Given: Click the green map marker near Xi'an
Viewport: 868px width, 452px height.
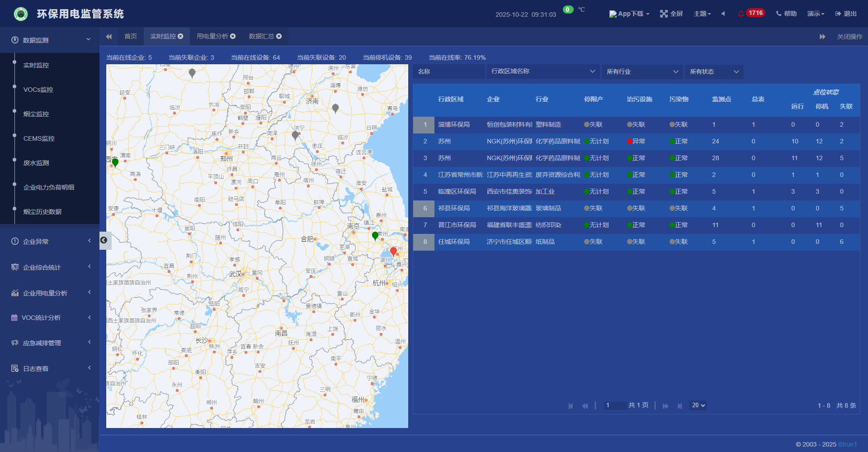Looking at the screenshot, I should [115, 162].
